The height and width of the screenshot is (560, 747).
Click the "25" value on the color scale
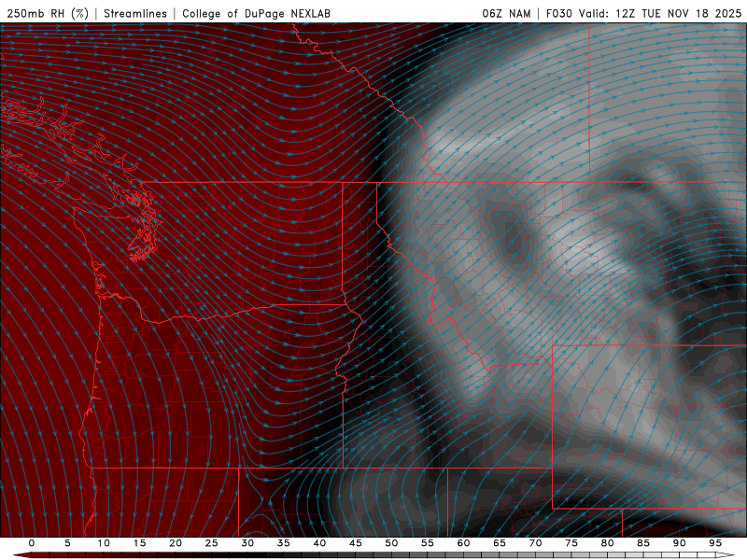click(212, 543)
